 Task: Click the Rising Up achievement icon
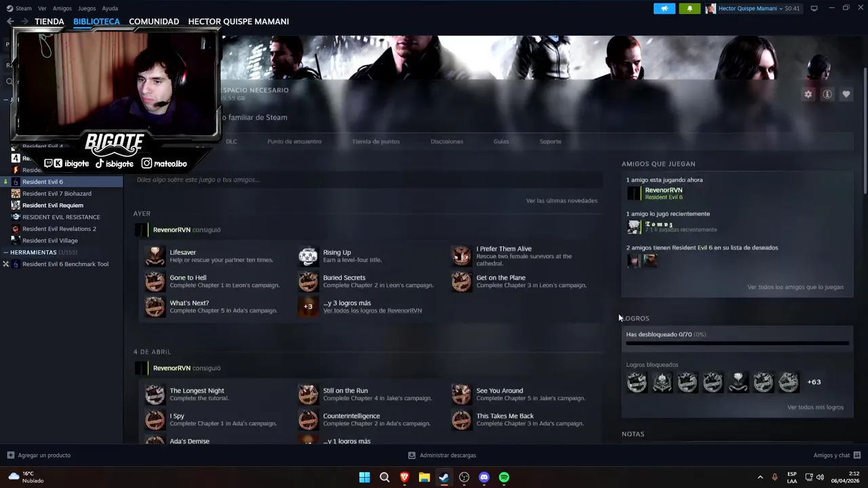pyautogui.click(x=308, y=256)
